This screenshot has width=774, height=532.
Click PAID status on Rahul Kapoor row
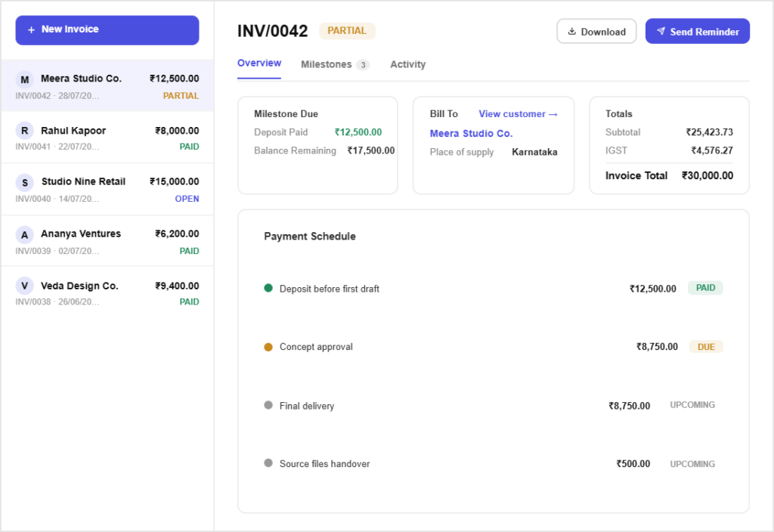click(x=189, y=147)
